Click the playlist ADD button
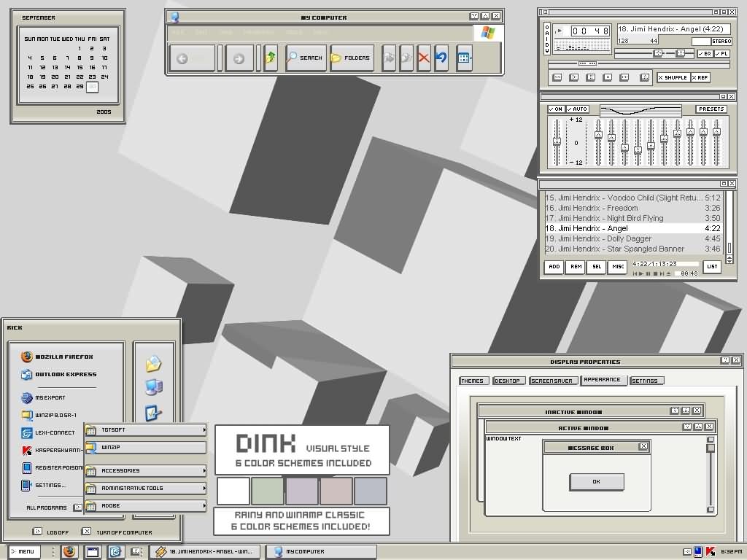The image size is (747, 560). (x=554, y=267)
